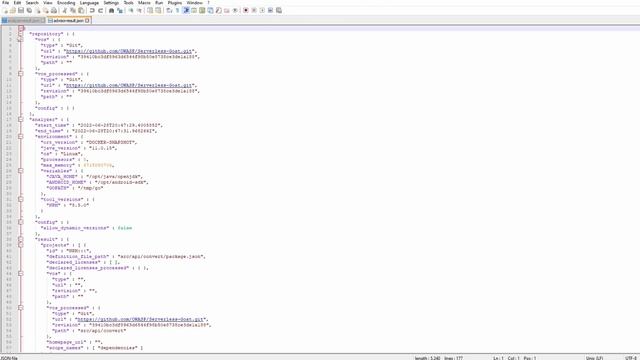Collapse the "projects" fold marker
Viewport: 640px width, 360px height.
tap(20, 245)
